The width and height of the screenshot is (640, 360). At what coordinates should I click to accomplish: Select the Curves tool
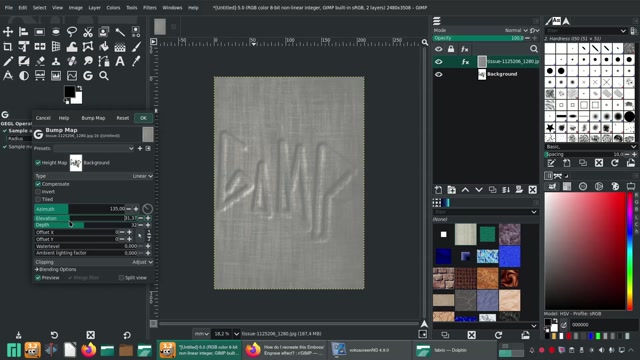click(x=72, y=76)
